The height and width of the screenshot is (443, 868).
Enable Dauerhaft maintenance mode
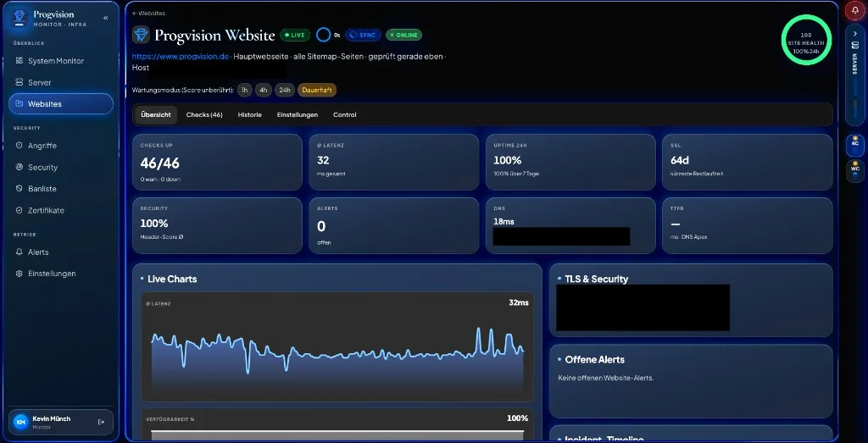[x=317, y=90]
